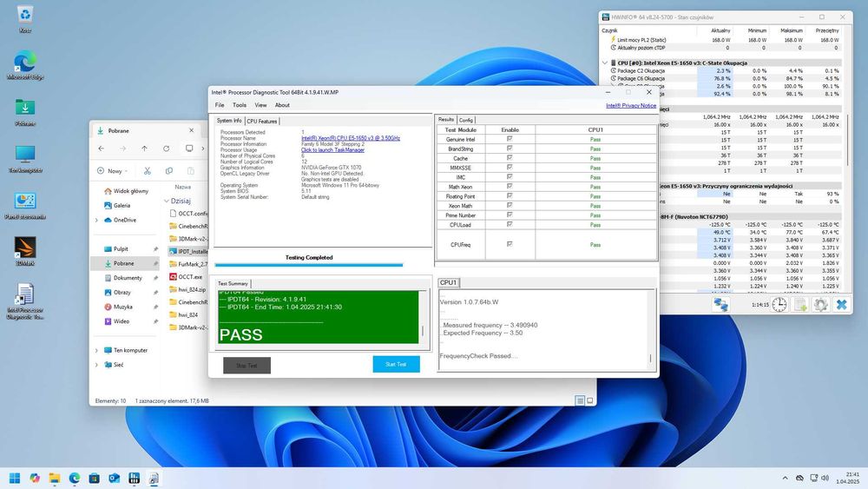
Task: Toggle Cache test checkbox
Action: (510, 158)
